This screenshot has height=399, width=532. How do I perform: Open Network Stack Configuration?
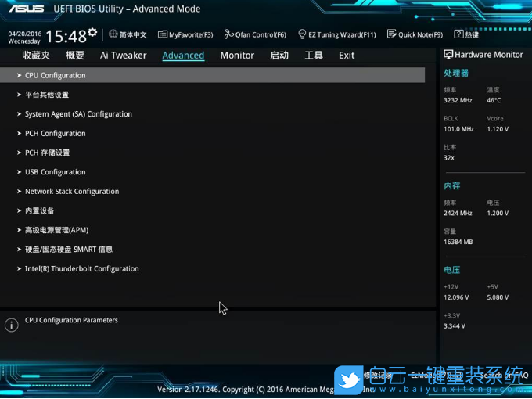(72, 192)
